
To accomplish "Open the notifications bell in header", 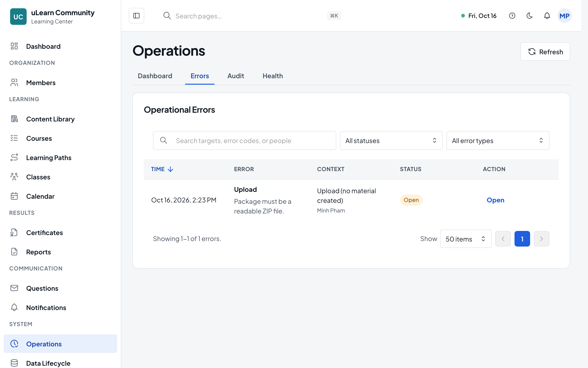I will pyautogui.click(x=547, y=16).
